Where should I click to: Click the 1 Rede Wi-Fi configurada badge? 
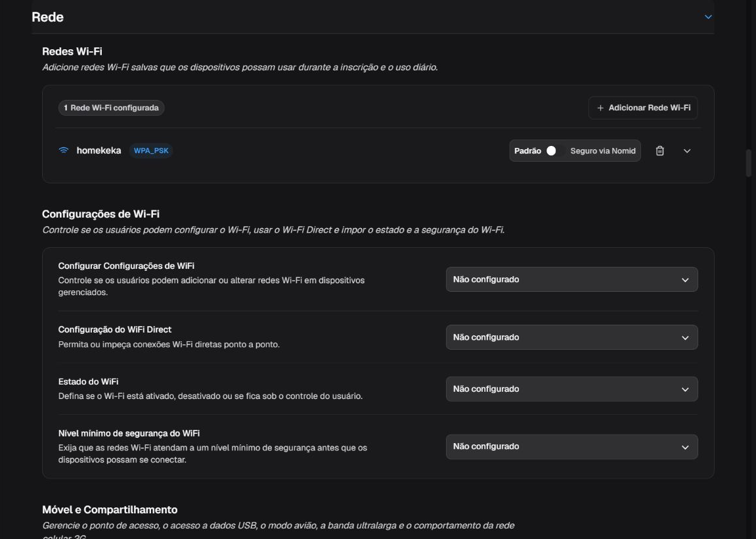coord(112,108)
